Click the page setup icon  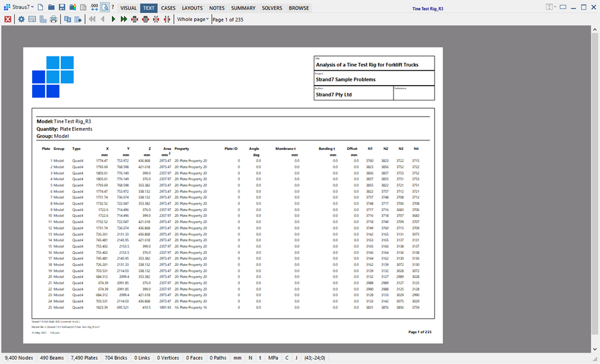(43, 19)
